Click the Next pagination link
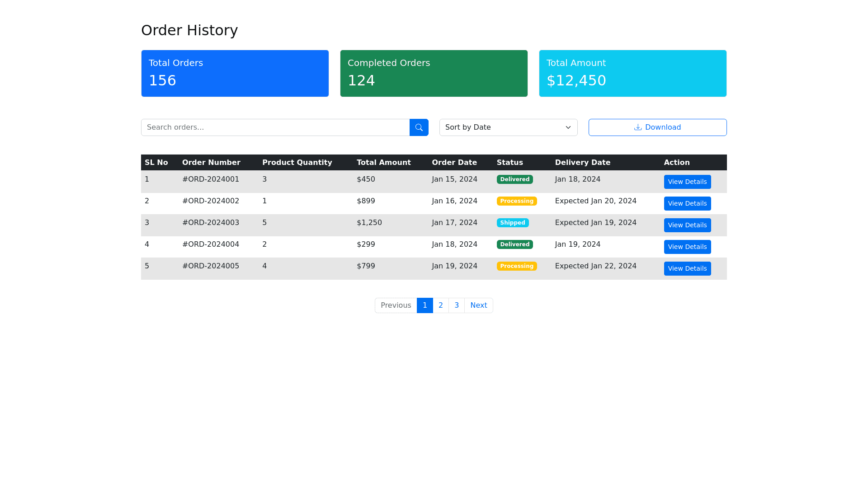 click(478, 305)
